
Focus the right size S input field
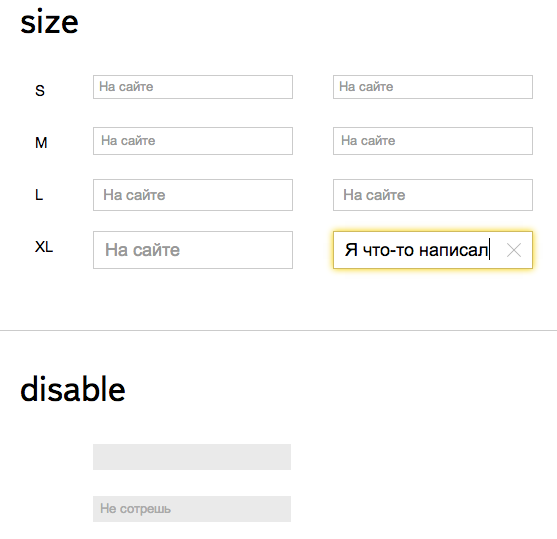point(433,87)
